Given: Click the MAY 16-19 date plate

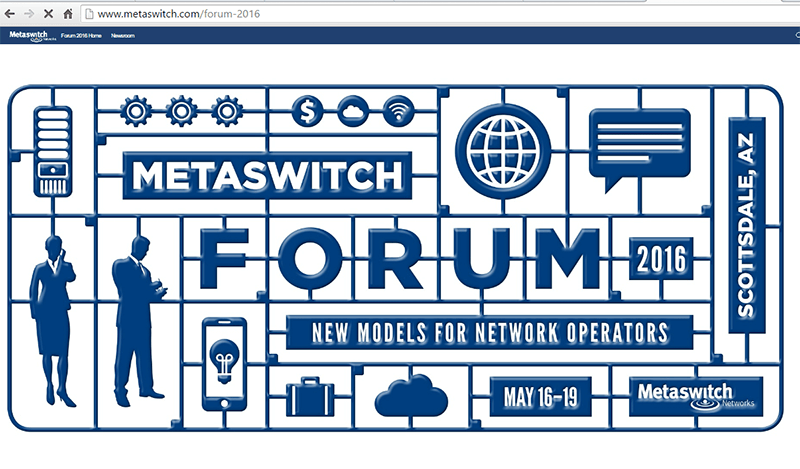Looking at the screenshot, I should [x=541, y=397].
